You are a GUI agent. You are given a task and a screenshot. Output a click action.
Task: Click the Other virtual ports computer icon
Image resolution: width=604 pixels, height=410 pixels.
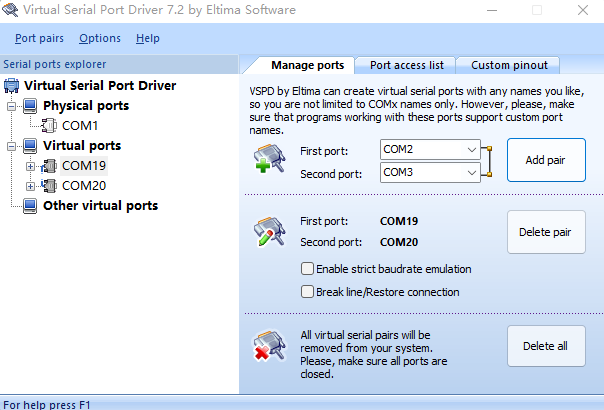(x=30, y=206)
